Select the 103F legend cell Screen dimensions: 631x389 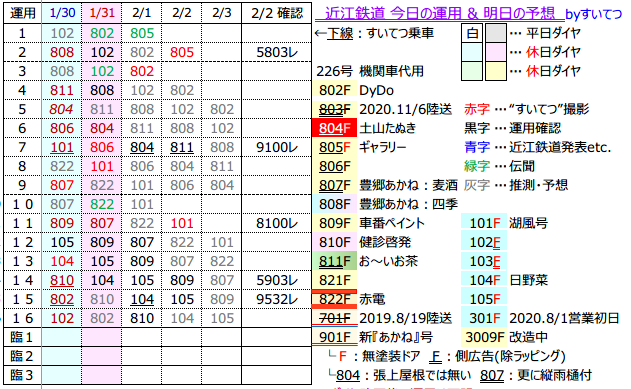click(x=484, y=261)
